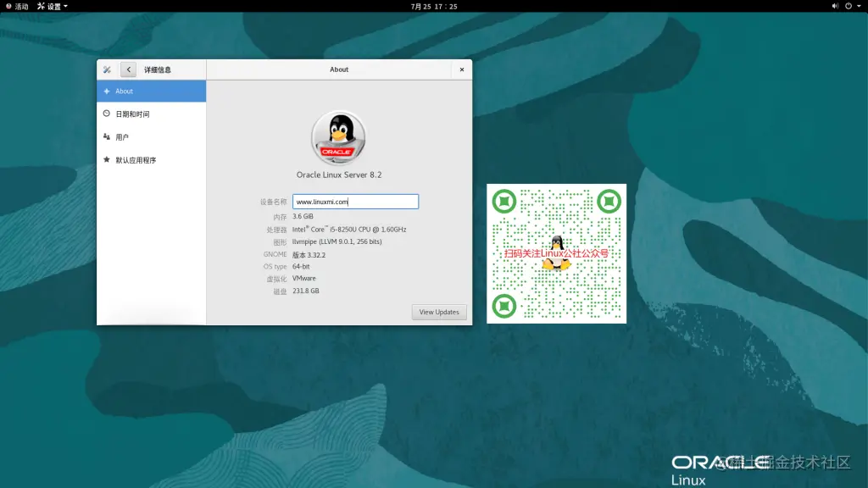
Task: Click the Oracle Linux Server 8.2 text
Action: tap(339, 175)
